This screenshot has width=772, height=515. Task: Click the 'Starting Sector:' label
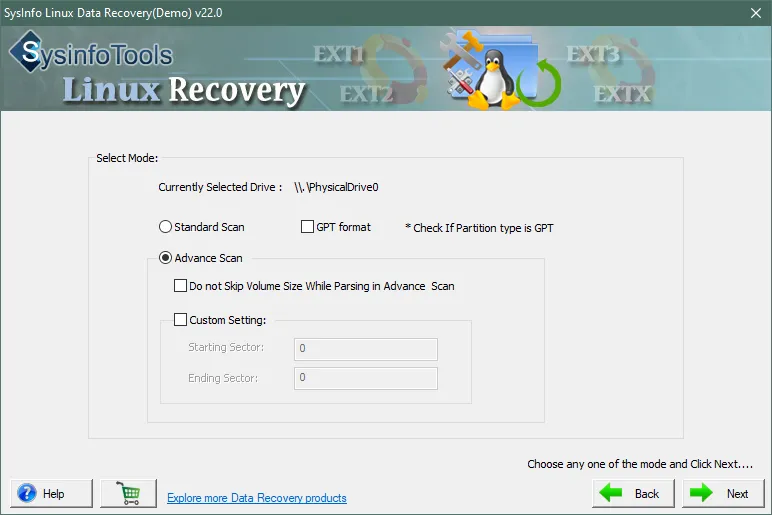click(226, 347)
